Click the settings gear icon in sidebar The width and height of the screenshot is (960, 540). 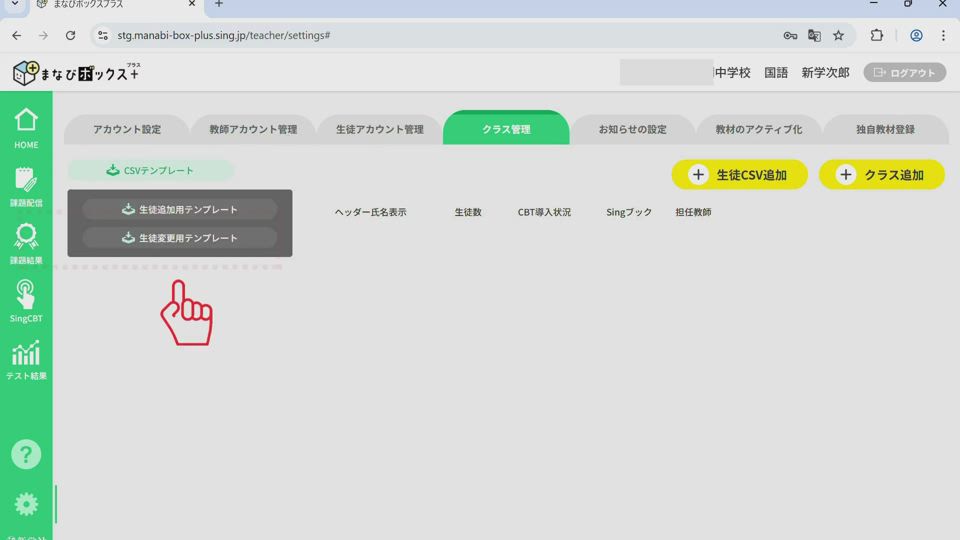[26, 505]
